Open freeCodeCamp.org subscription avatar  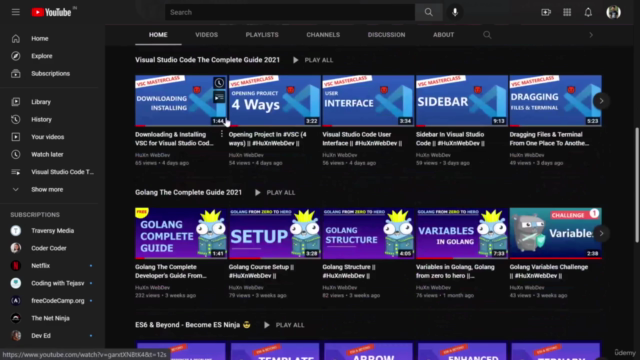click(x=16, y=301)
